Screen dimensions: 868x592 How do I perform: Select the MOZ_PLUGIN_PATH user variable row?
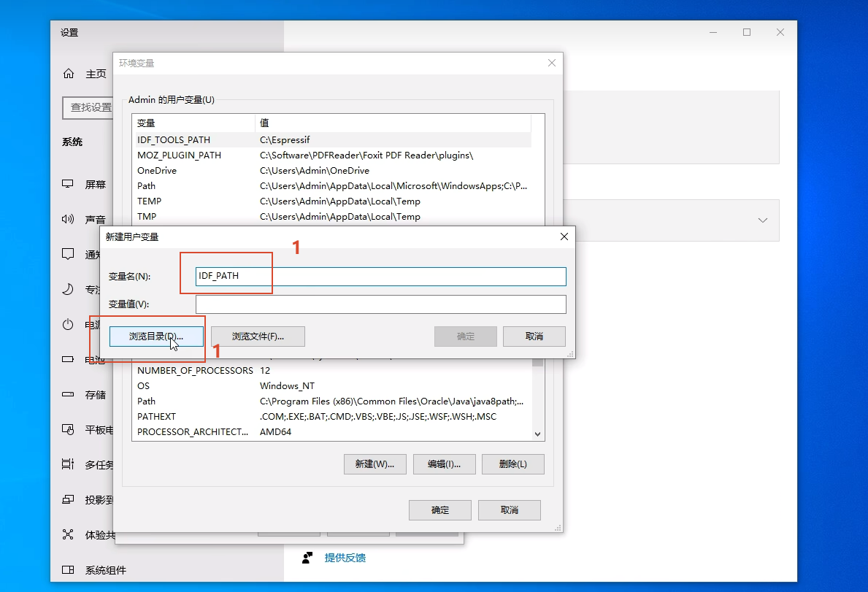[x=332, y=155]
